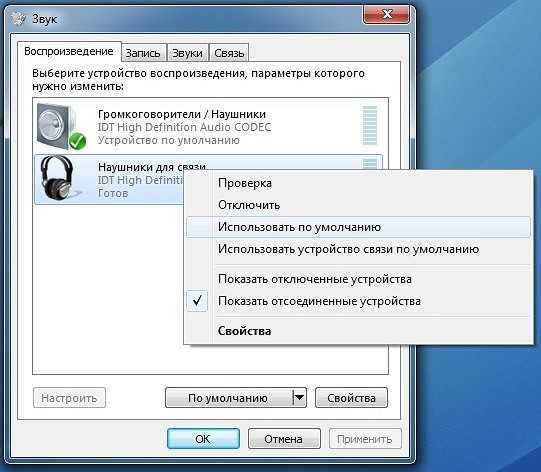Switch to the Запись tab
Screen dimensions: 541x472
tap(143, 53)
